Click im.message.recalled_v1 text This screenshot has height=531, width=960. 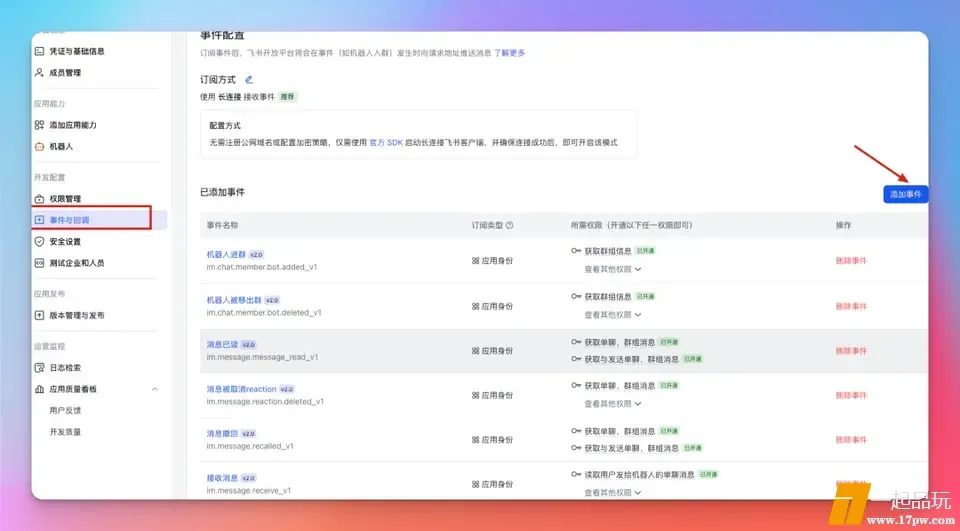(250, 446)
